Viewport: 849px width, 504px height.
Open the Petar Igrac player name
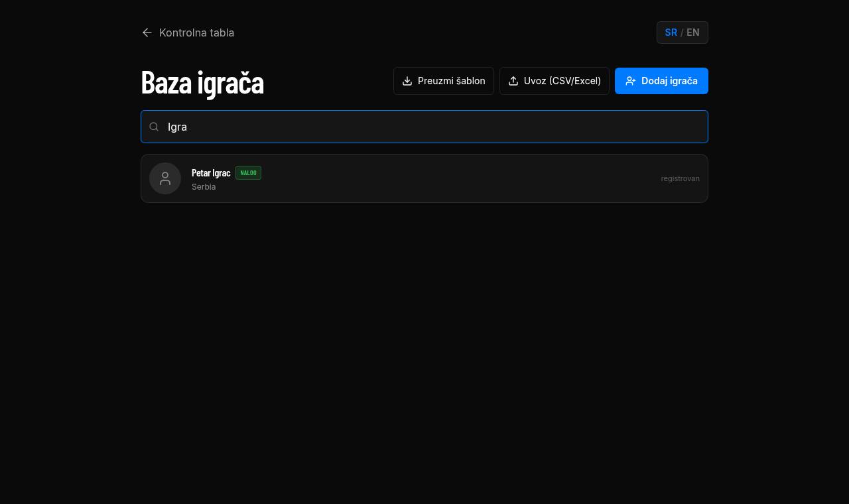tap(211, 172)
